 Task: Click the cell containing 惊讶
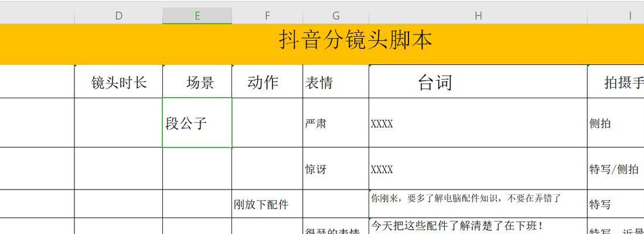(336, 168)
